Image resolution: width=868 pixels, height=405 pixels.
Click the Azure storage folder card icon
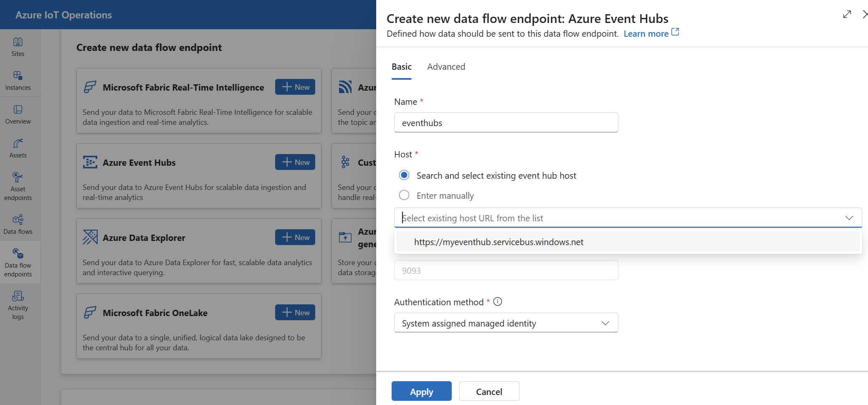345,237
